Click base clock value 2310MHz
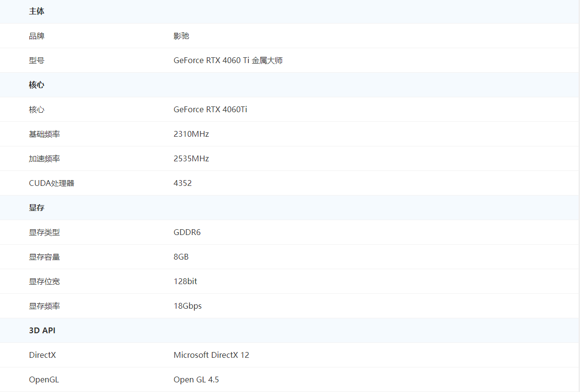This screenshot has height=392, width=580. [191, 134]
